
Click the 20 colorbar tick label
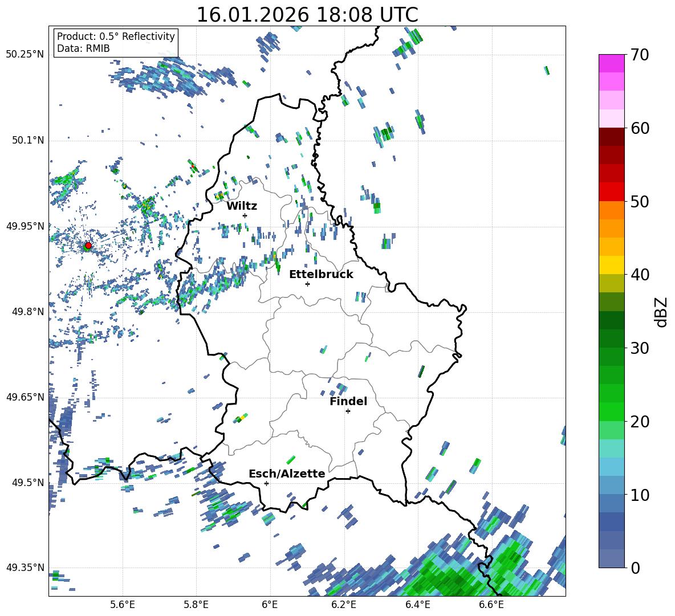coord(639,421)
